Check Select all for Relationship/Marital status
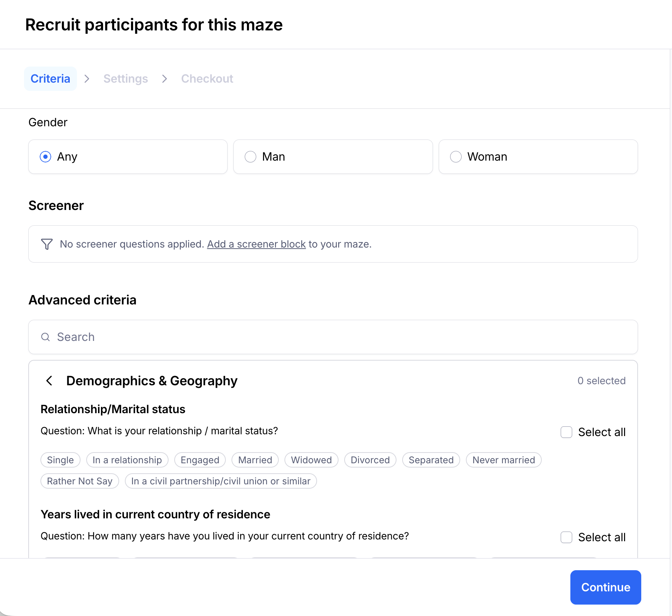 click(566, 432)
